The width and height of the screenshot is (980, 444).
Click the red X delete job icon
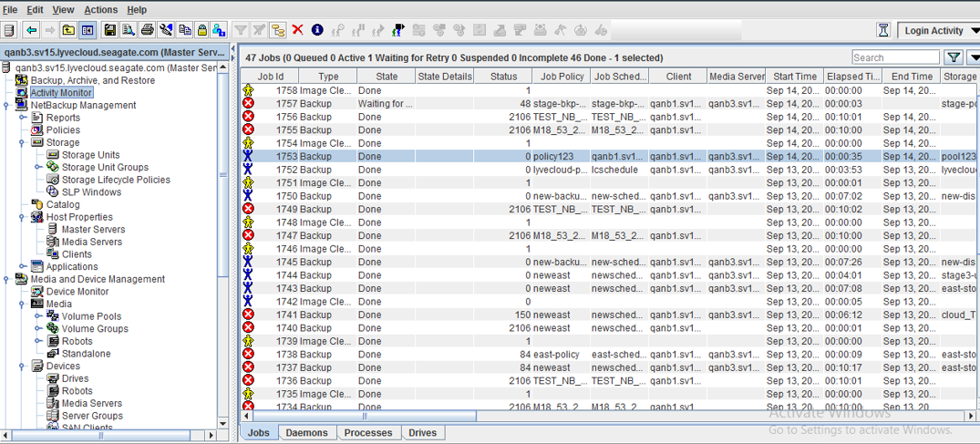tap(297, 30)
